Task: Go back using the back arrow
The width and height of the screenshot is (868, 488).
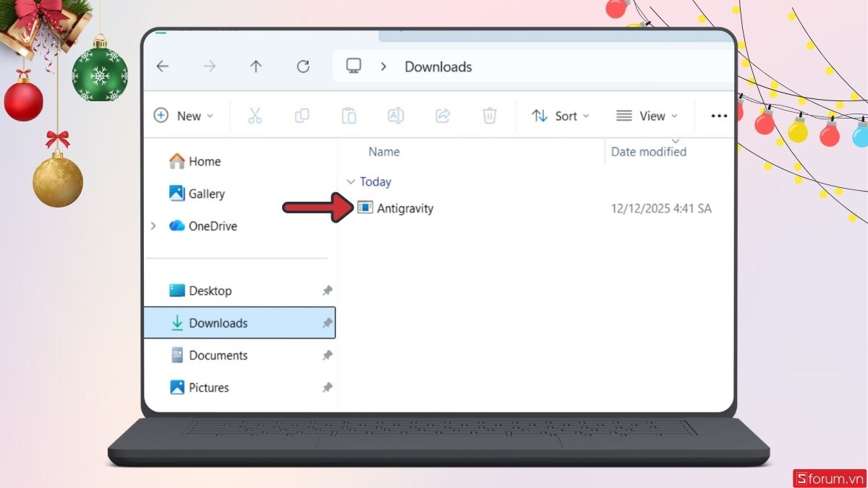Action: click(x=162, y=66)
